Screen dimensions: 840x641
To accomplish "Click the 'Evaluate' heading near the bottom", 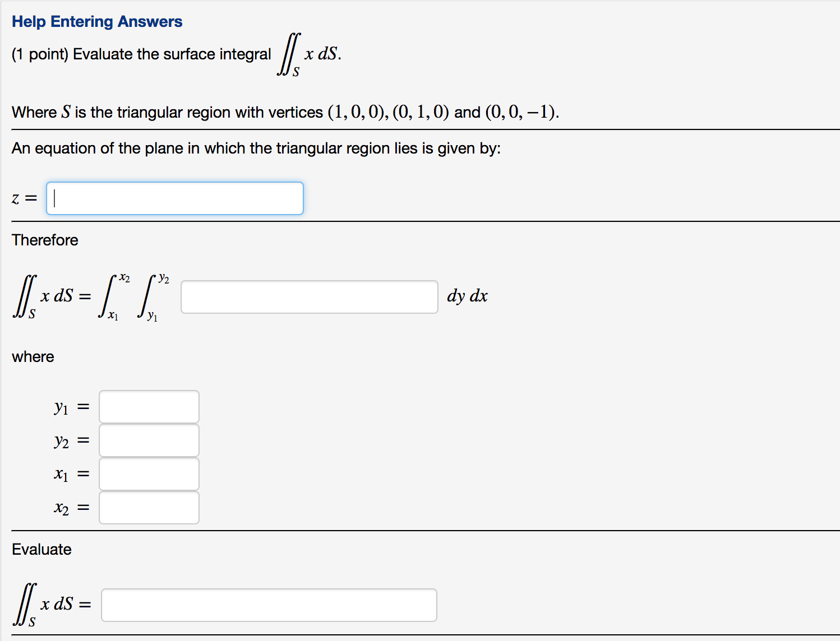I will (x=41, y=549).
